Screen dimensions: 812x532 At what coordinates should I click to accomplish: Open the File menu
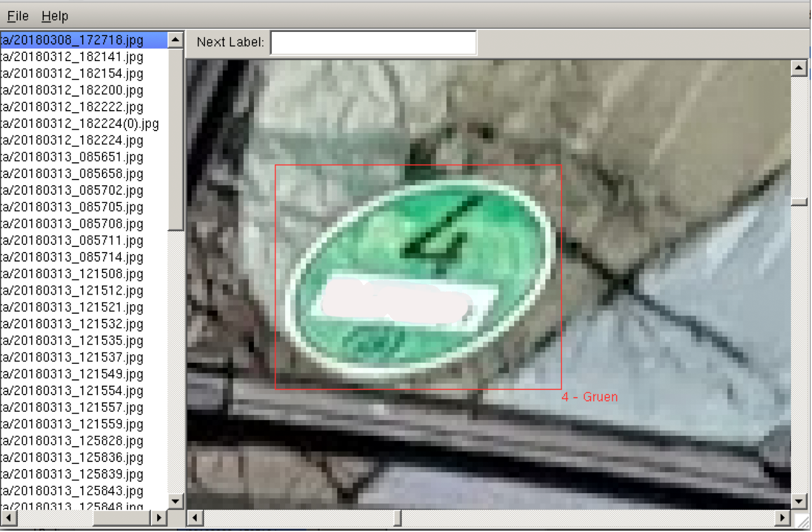coord(18,16)
